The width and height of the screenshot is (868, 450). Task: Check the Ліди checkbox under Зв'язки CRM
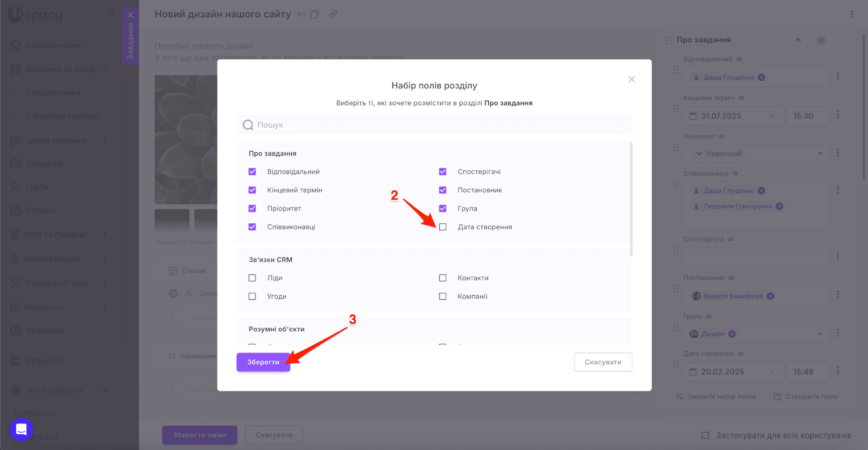coord(252,278)
